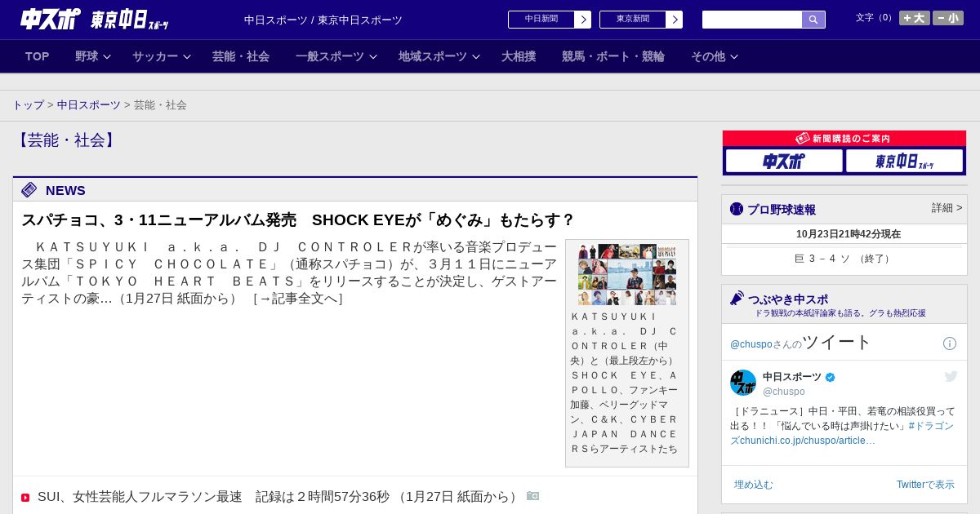The height and width of the screenshot is (514, 980).
Task: Open the SUI フルマラソン最速 article link
Action: [x=278, y=497]
